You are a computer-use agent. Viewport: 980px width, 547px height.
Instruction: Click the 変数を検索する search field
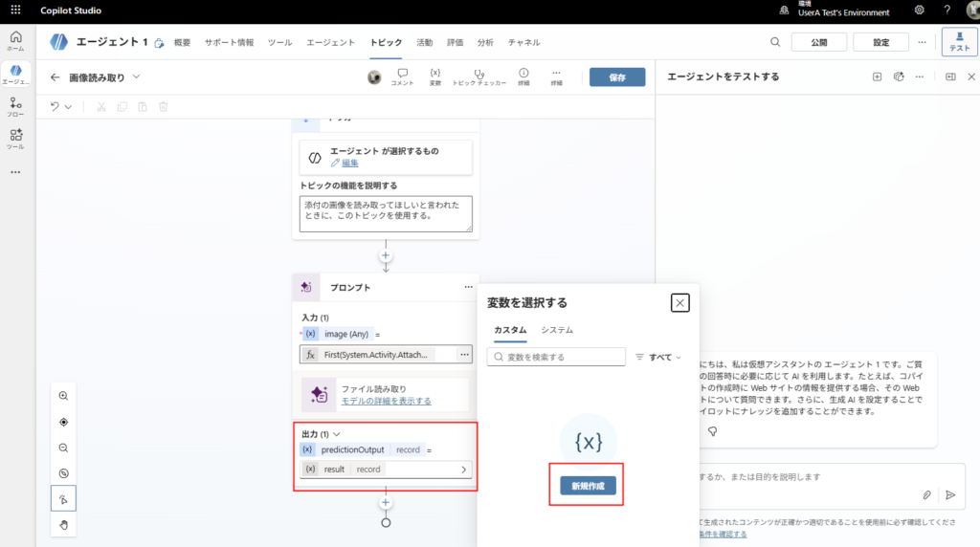(556, 357)
